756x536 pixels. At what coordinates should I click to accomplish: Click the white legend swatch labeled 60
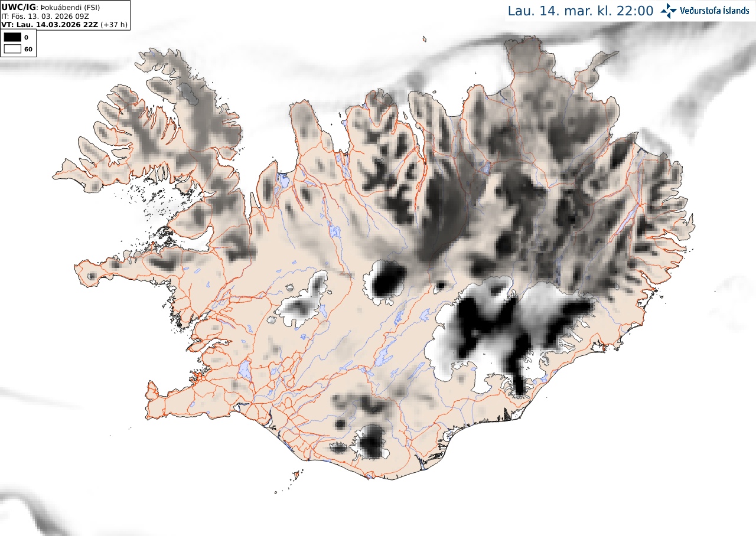(x=12, y=49)
